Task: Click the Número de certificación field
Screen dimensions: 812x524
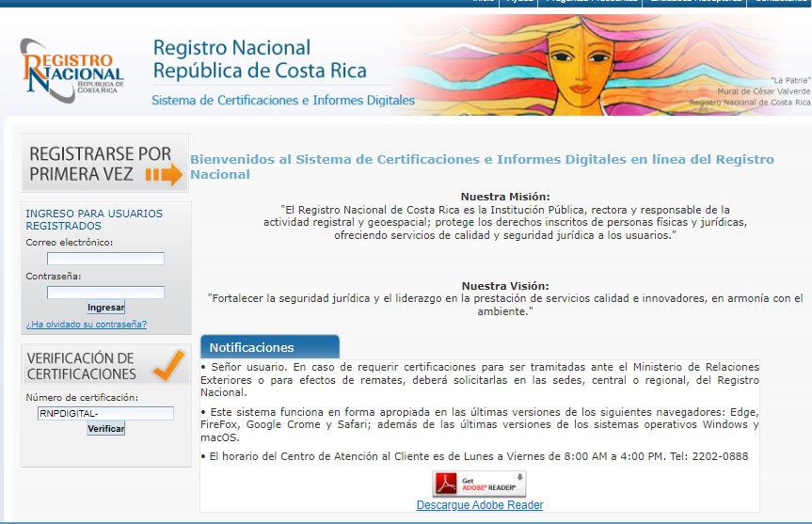Action: (x=105, y=413)
